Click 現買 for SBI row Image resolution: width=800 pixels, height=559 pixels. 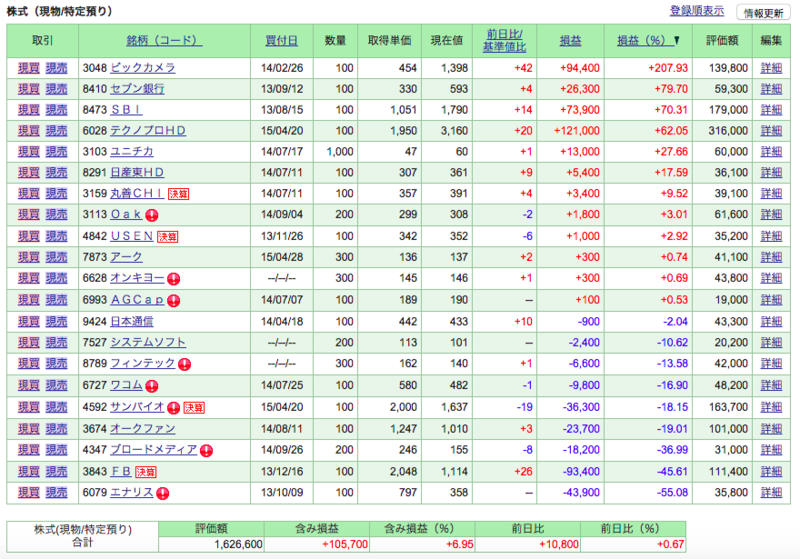(x=29, y=110)
